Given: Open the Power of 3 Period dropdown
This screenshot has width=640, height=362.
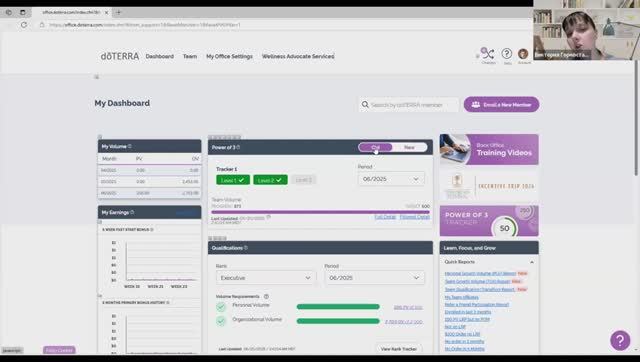Looking at the screenshot, I should tap(391, 179).
